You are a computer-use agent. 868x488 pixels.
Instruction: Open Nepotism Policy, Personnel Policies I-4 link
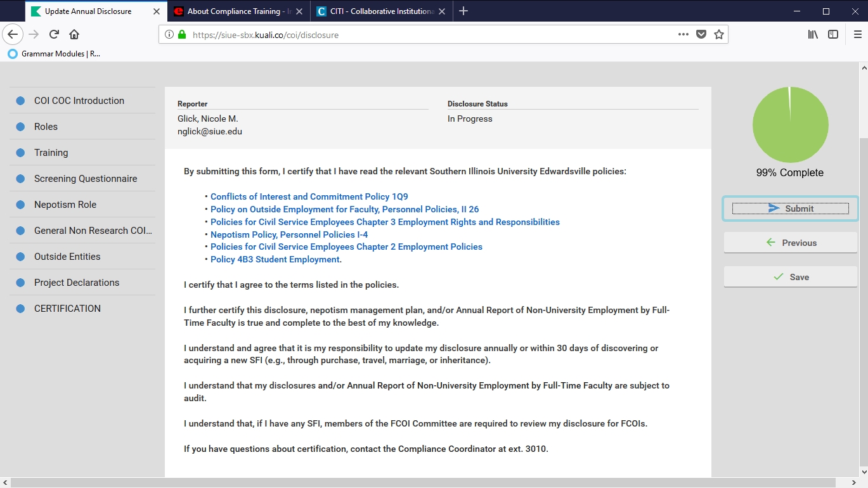click(289, 234)
